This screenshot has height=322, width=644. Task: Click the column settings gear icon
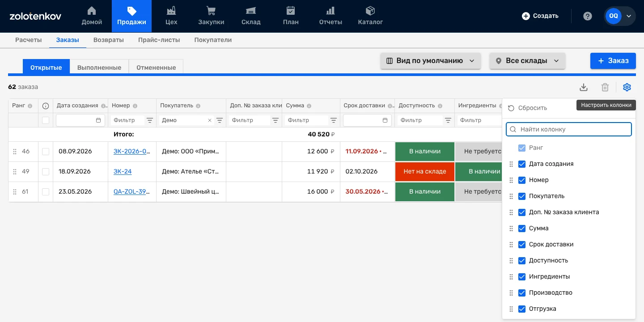click(x=627, y=87)
